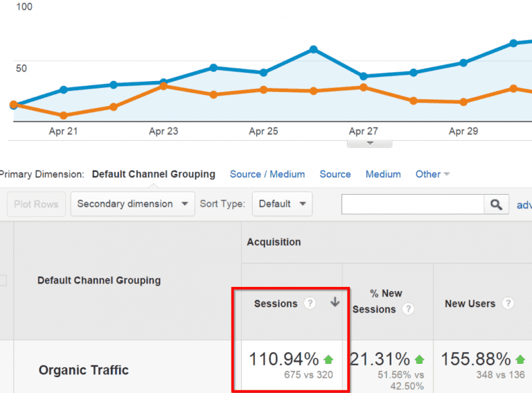
Task: Collapse the chart using the handle below the graph
Action: [369, 143]
